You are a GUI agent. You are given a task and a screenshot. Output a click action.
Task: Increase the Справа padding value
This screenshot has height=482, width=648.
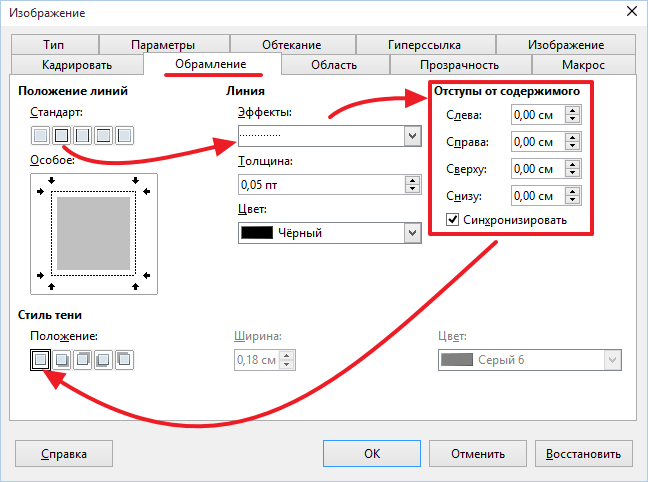[572, 138]
